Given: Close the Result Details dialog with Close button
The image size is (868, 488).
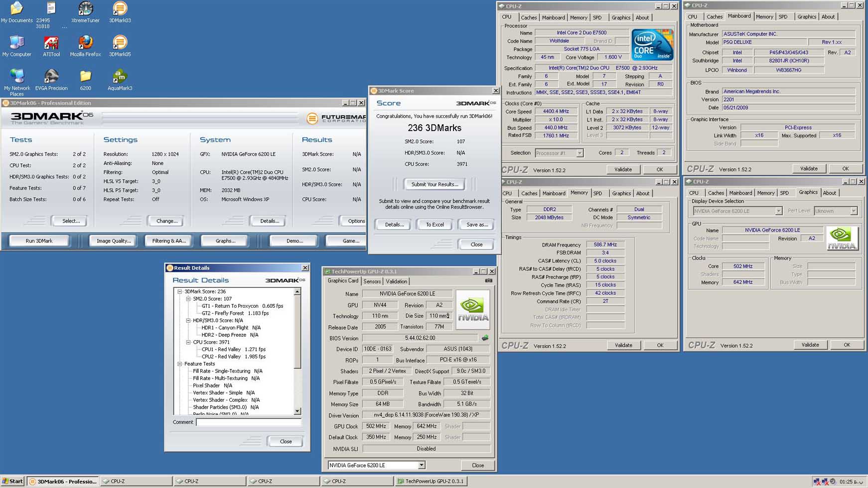Looking at the screenshot, I should tap(286, 441).
